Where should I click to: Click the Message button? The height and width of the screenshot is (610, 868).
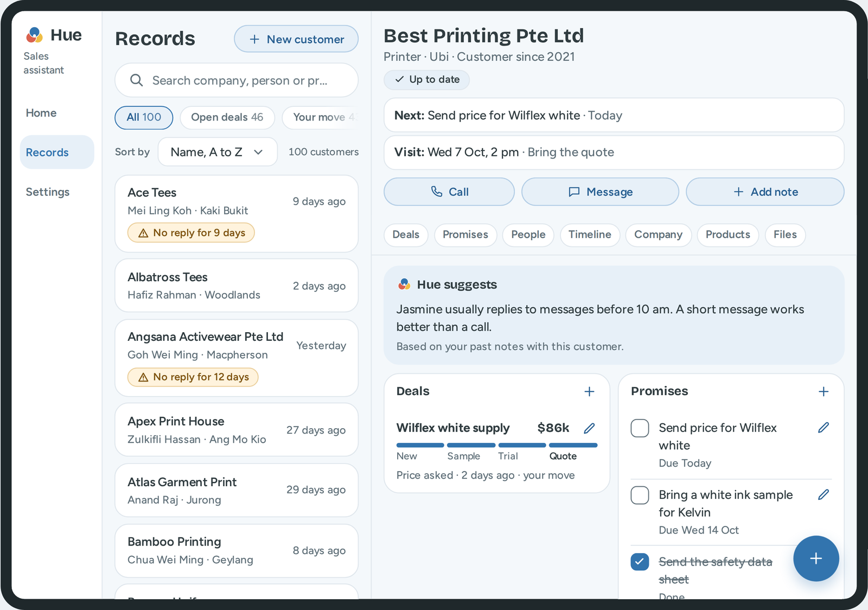pos(600,192)
